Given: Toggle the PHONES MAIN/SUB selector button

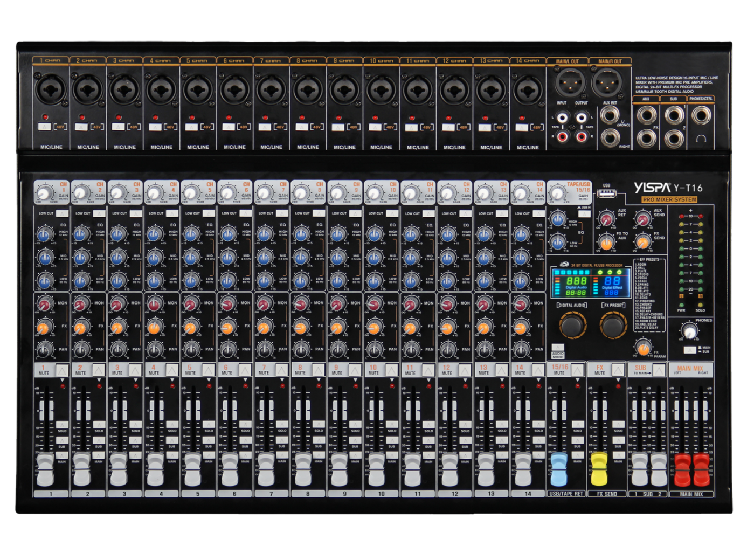Looking at the screenshot, I should [x=689, y=350].
